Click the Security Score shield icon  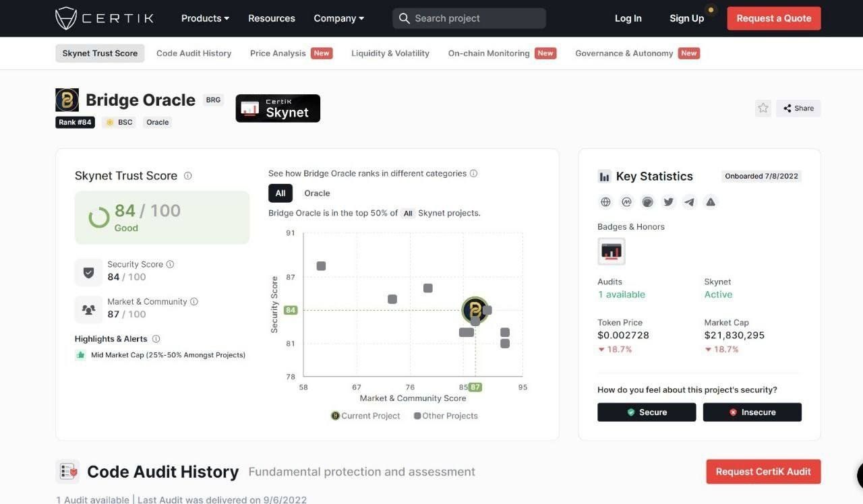[x=88, y=272]
